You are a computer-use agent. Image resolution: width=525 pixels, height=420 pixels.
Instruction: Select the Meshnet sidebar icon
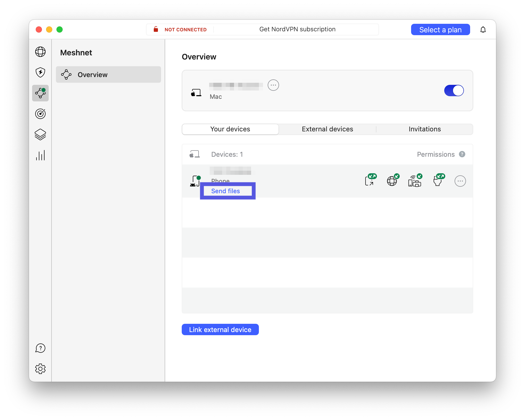[x=40, y=93]
